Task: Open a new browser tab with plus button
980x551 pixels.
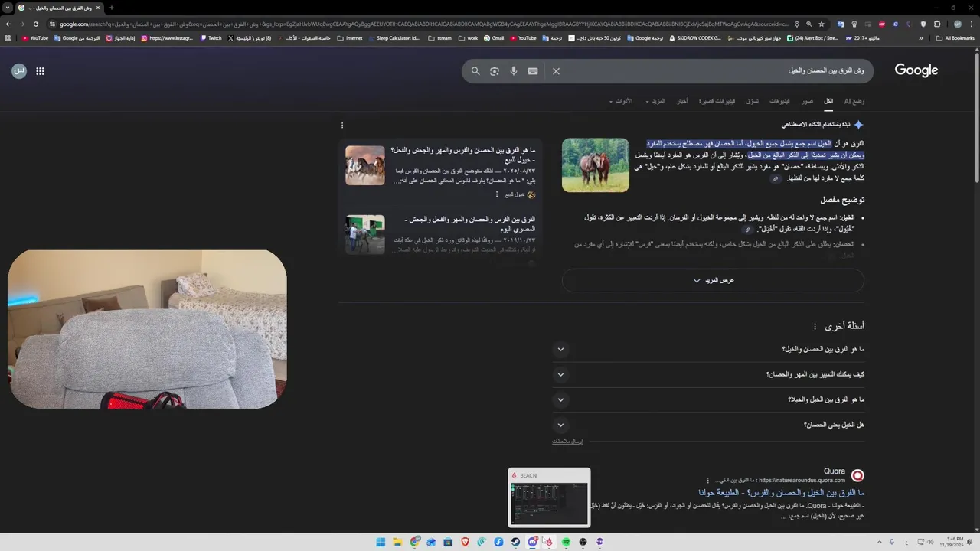Action: tap(111, 8)
